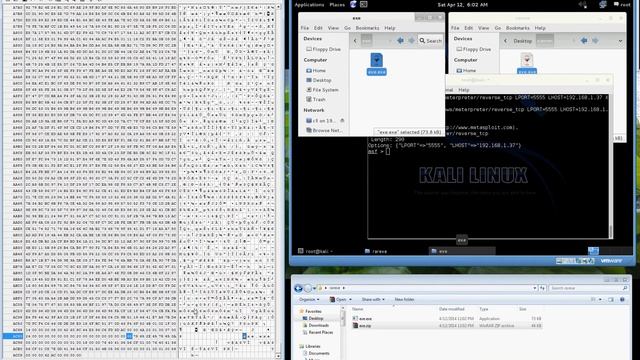Click VMware device status icons
The image size is (640, 360).
click(575, 261)
